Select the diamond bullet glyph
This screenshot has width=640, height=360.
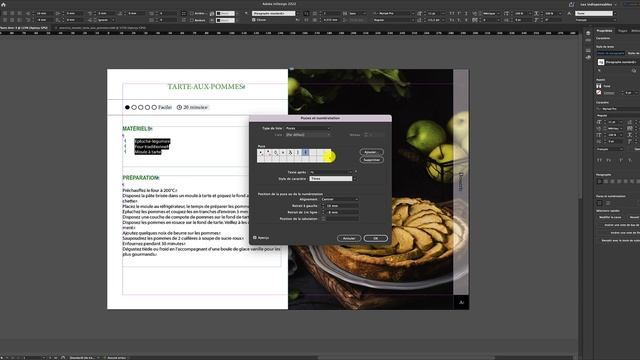pos(276,152)
